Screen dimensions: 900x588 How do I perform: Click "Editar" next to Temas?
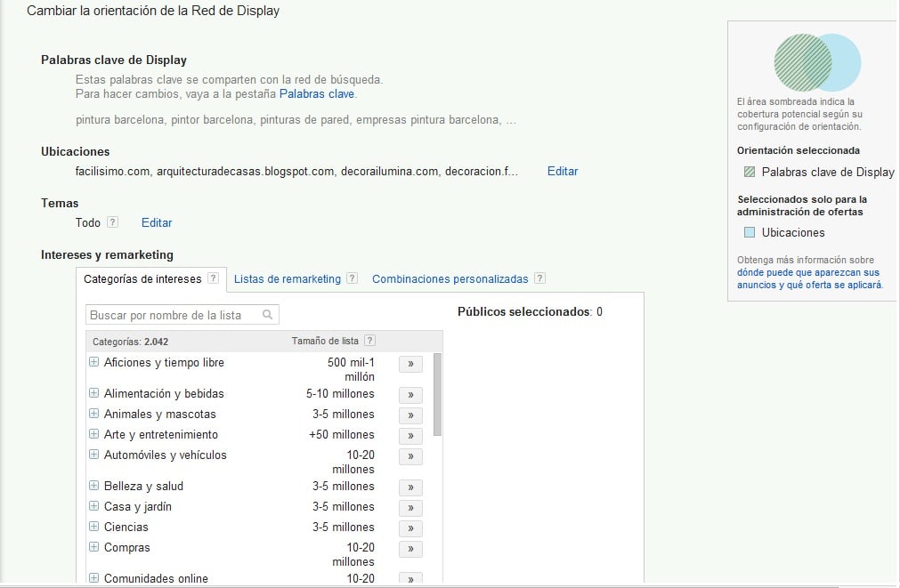[156, 222]
